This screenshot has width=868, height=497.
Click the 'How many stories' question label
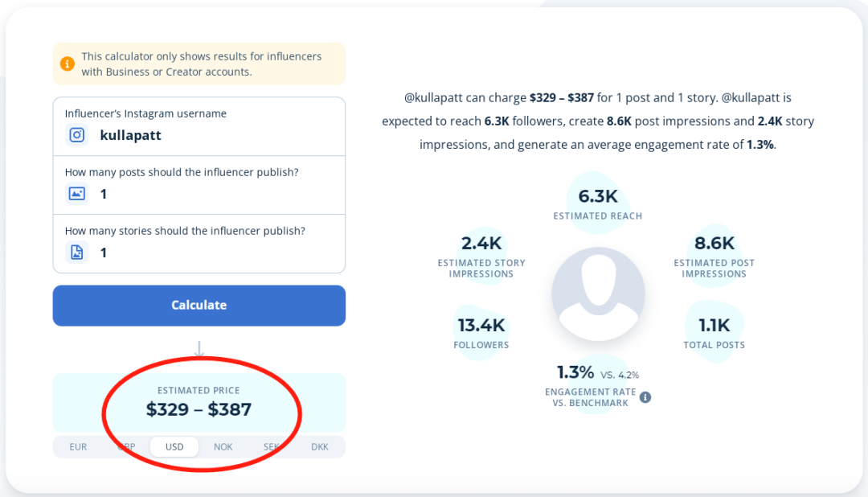click(185, 231)
